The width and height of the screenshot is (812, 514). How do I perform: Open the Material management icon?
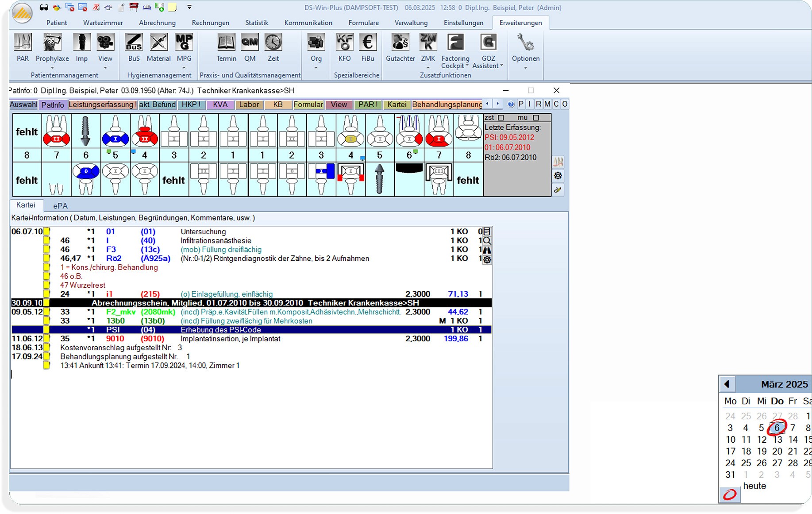click(x=158, y=43)
